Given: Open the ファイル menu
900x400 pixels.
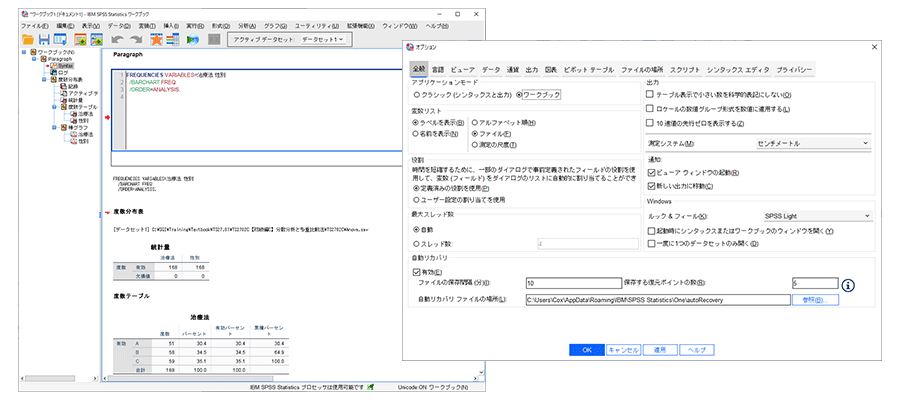Looking at the screenshot, I should 34,26.
